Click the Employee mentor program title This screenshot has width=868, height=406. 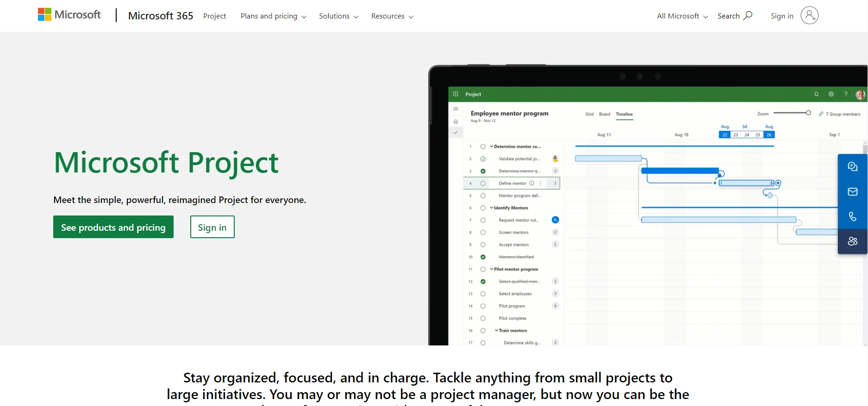click(x=509, y=113)
